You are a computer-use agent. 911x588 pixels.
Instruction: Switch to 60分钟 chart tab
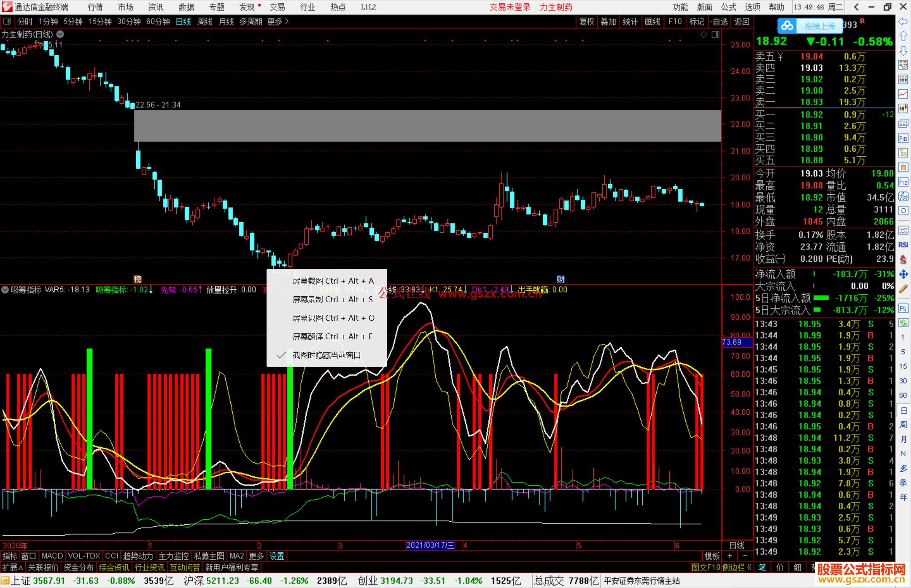tap(158, 21)
